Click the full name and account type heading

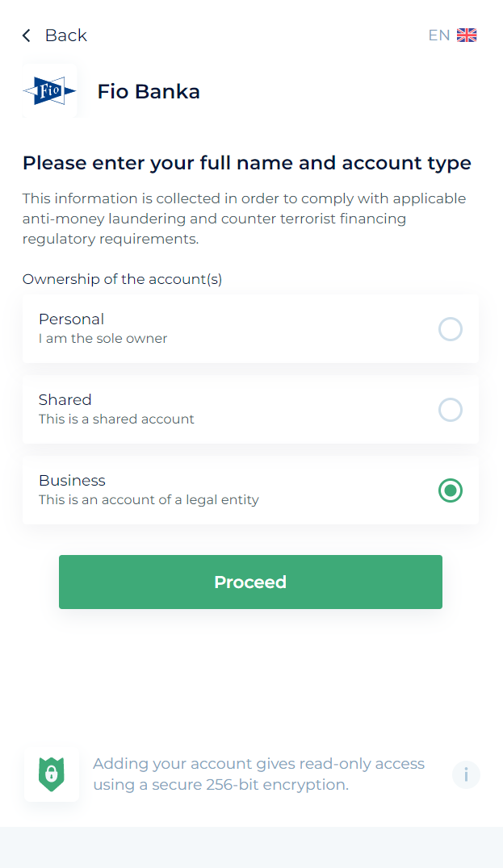point(246,163)
